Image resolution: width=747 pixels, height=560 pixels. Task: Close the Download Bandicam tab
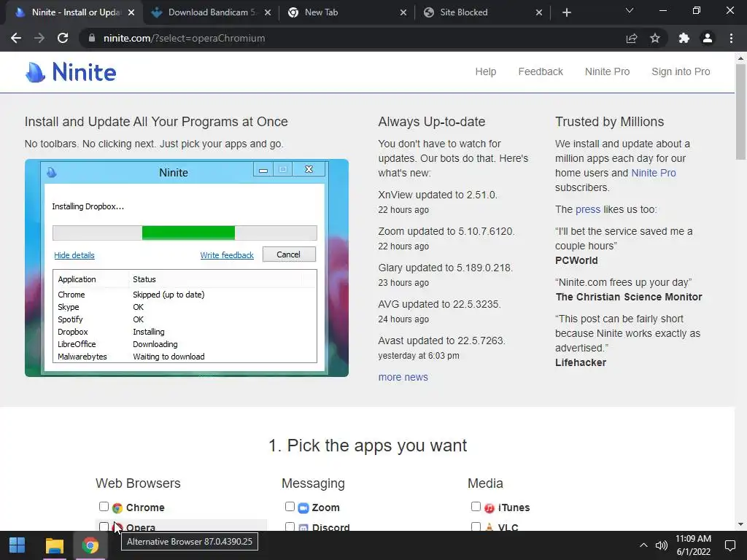pyautogui.click(x=268, y=12)
